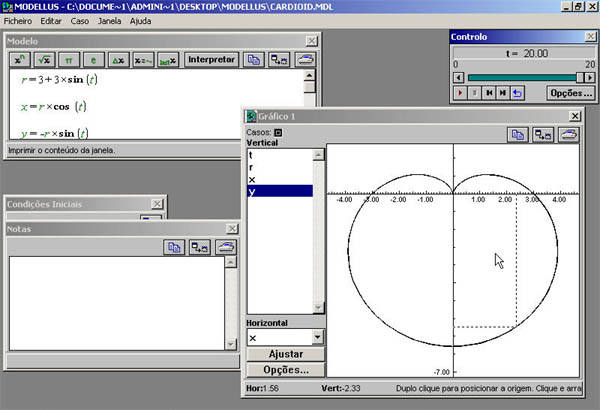Copy Gráfico 1 contents icon
The image size is (600, 410).
pos(517,135)
